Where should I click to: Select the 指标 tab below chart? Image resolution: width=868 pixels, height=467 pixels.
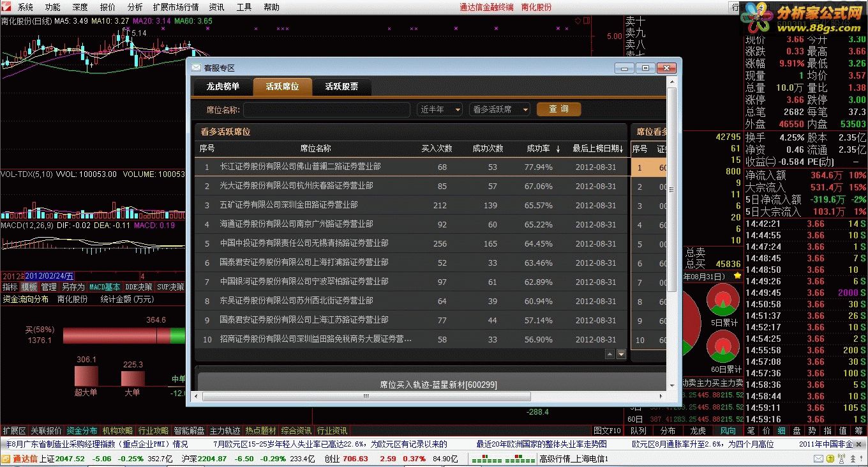click(10, 287)
